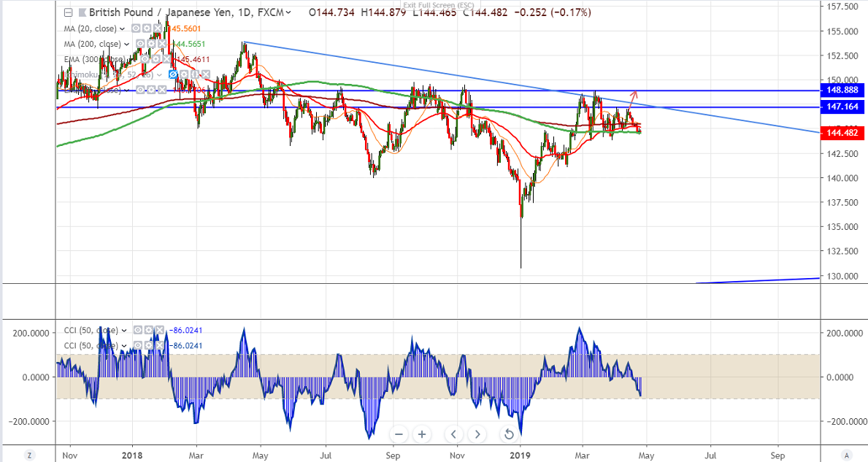Hide the second CCI (50, close) indicator
868x462 pixels.
click(x=139, y=346)
